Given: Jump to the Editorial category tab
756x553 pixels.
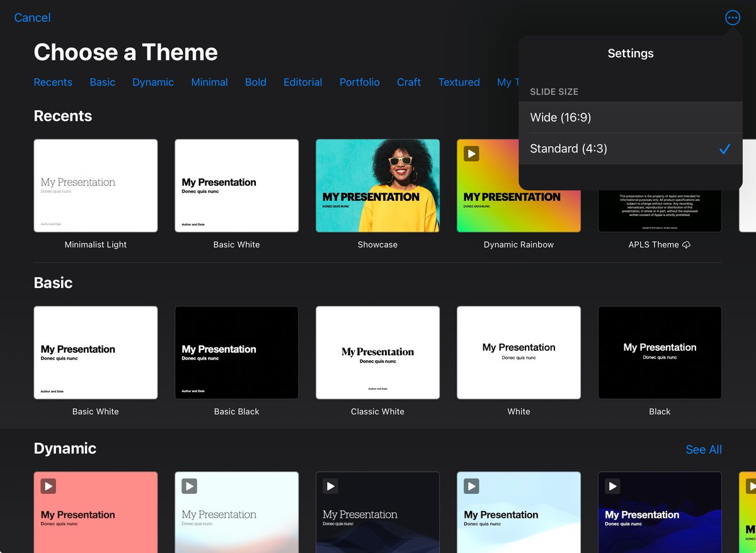Looking at the screenshot, I should point(302,83).
